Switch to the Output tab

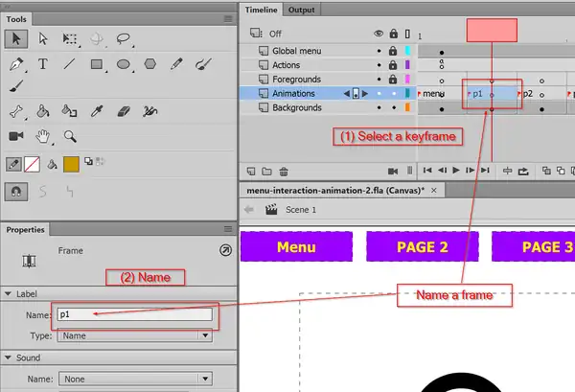pyautogui.click(x=301, y=10)
